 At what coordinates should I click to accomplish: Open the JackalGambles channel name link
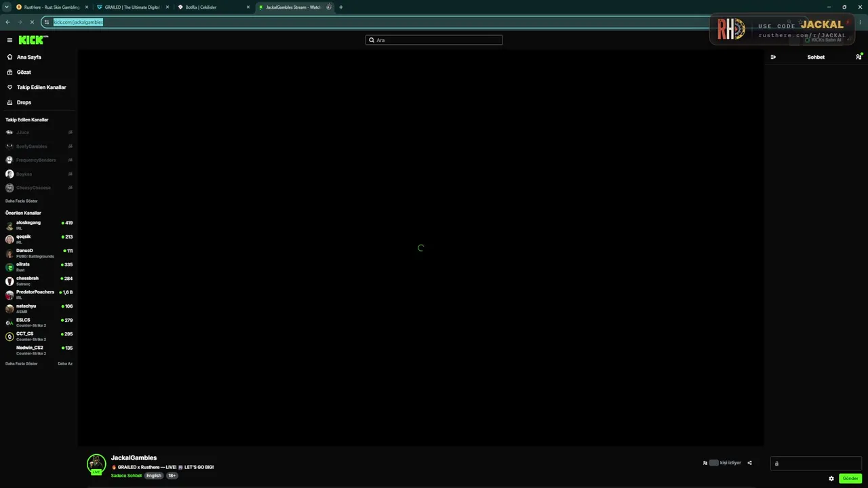(134, 458)
